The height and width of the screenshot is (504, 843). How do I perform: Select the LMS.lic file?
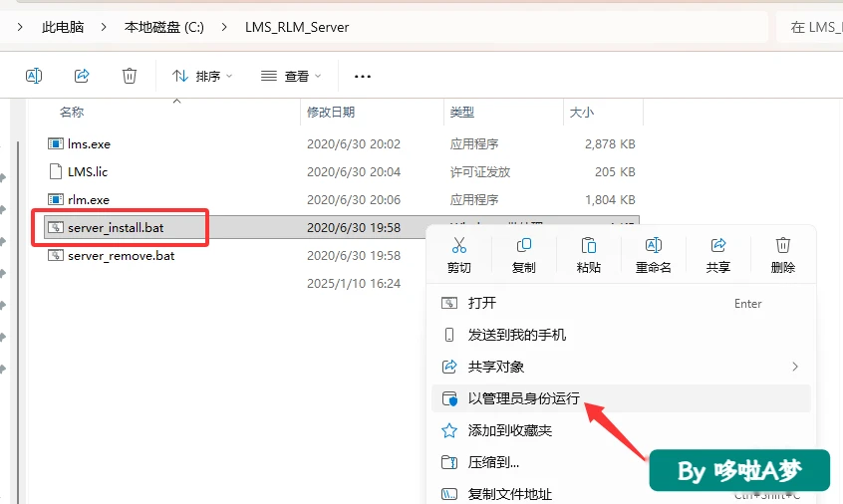pos(88,172)
